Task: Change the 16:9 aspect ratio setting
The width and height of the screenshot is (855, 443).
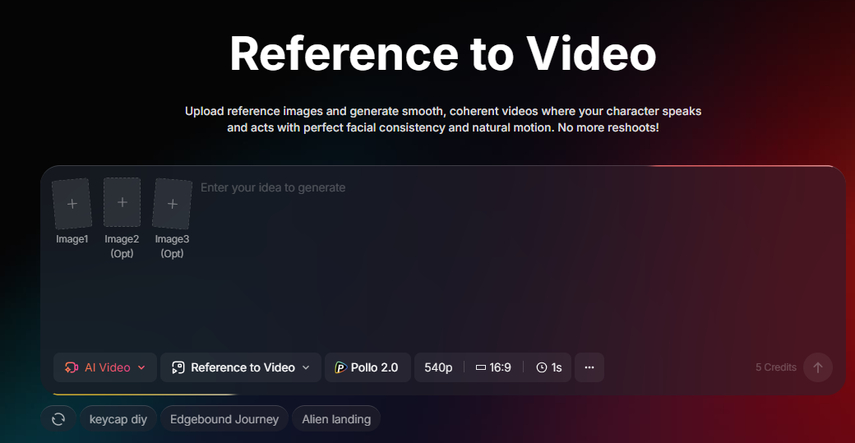Action: click(493, 367)
